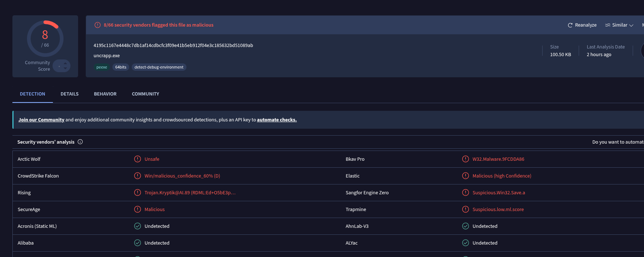Click the Security vendors' analysis heading

point(46,142)
